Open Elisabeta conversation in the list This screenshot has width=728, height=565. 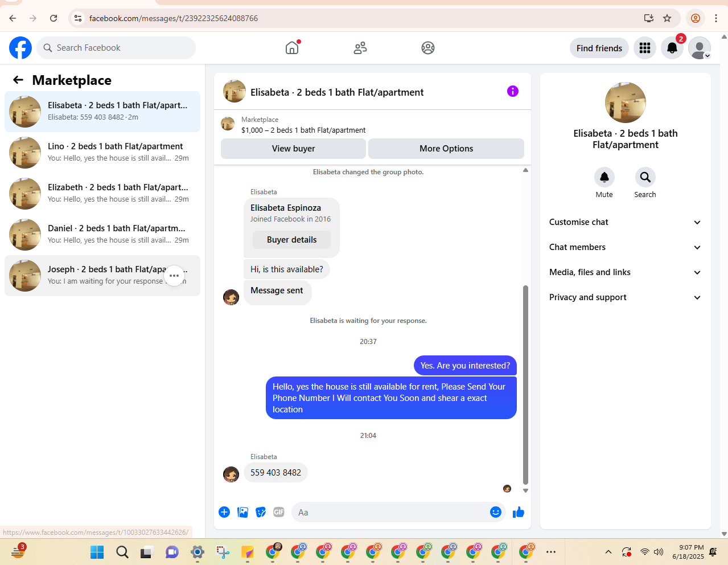coord(102,112)
